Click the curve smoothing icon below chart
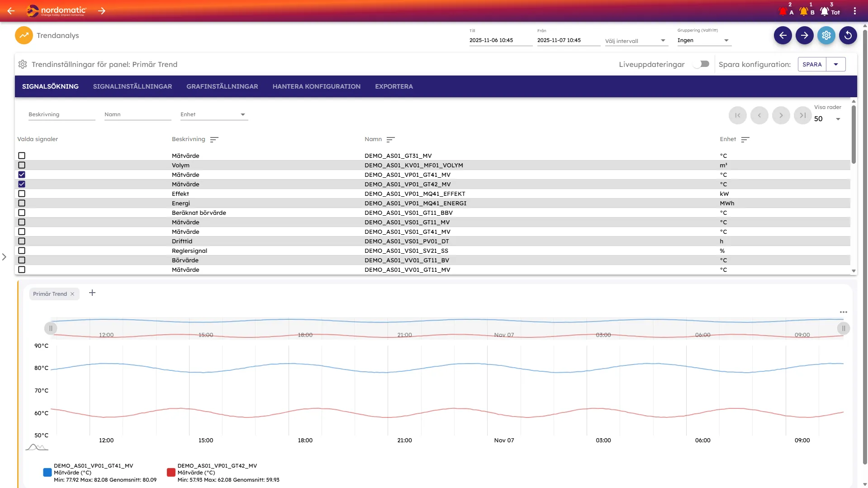 tap(37, 447)
